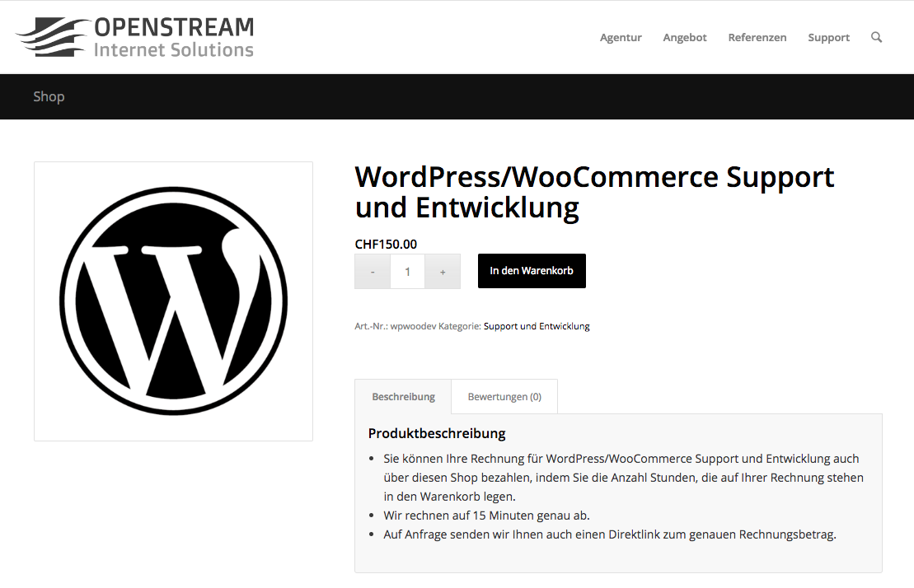Add product with In den Warenkorb
This screenshot has height=588, width=914.
click(x=532, y=271)
